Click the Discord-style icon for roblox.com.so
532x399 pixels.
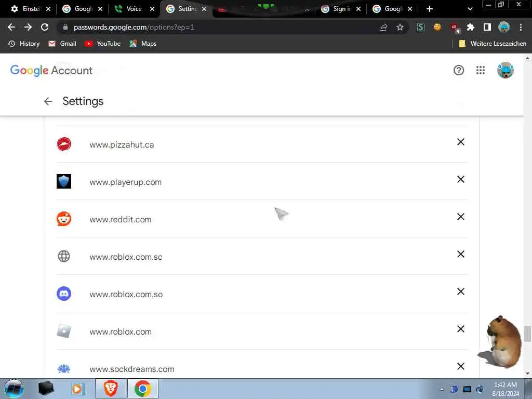[x=64, y=294]
